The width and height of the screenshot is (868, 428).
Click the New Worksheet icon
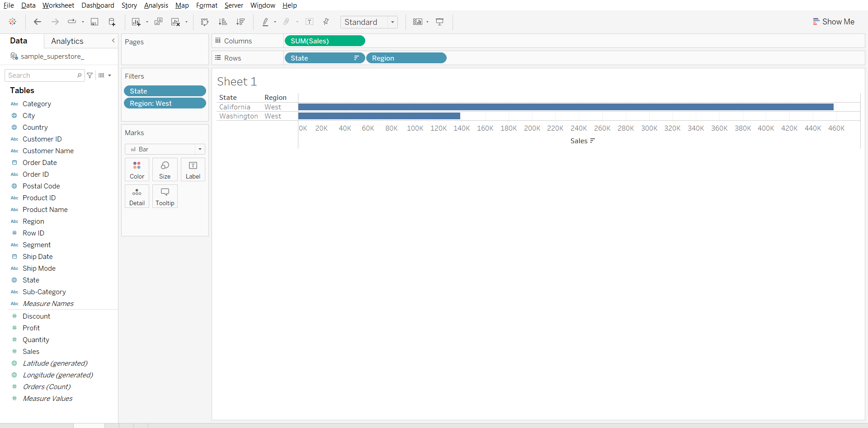point(136,22)
